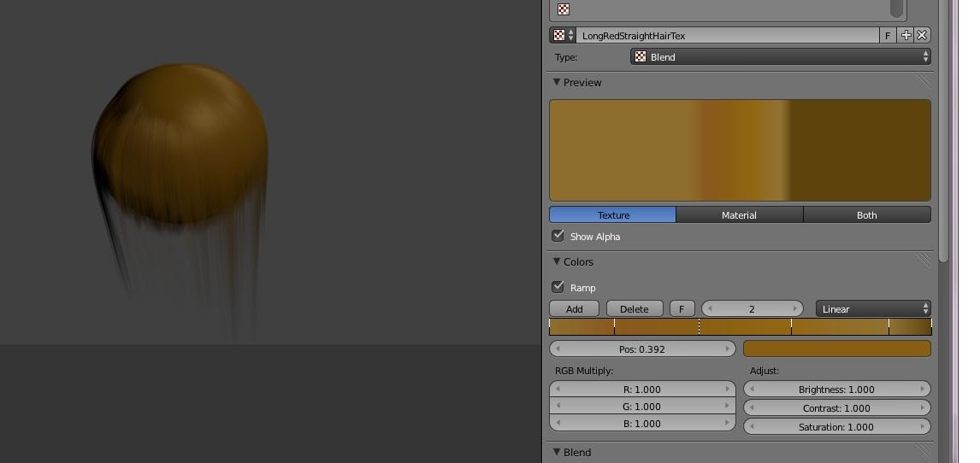Click the Colors panel drag grip
Image resolution: width=980 pixels, height=463 pixels.
point(923,261)
